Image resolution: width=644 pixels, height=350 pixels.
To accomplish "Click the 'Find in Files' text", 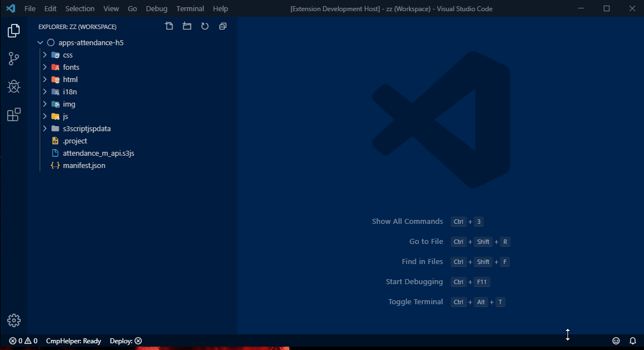I will [x=422, y=262].
